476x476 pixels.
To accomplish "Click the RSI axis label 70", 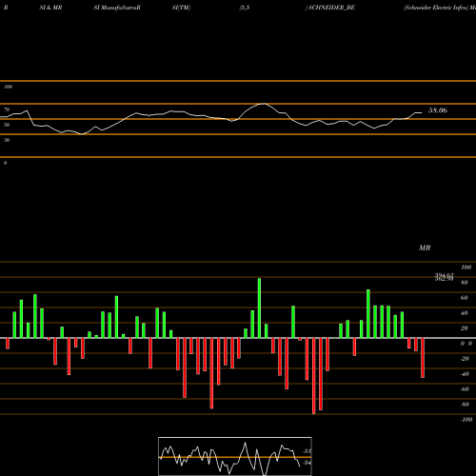I will (7, 109).
